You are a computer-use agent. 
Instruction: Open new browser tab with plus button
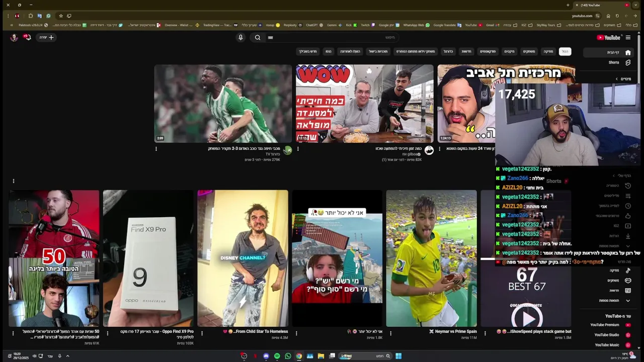(568, 5)
